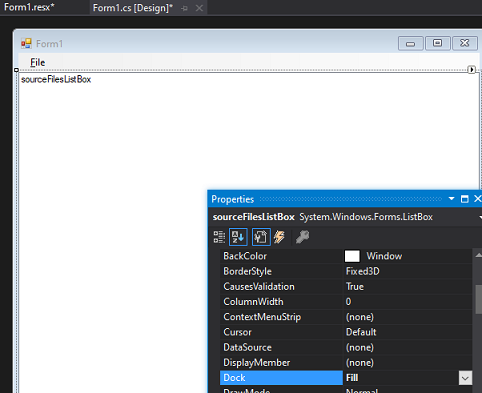Open the Events lightning bolt icon
Viewport: 482px width, 393px height.
[279, 237]
